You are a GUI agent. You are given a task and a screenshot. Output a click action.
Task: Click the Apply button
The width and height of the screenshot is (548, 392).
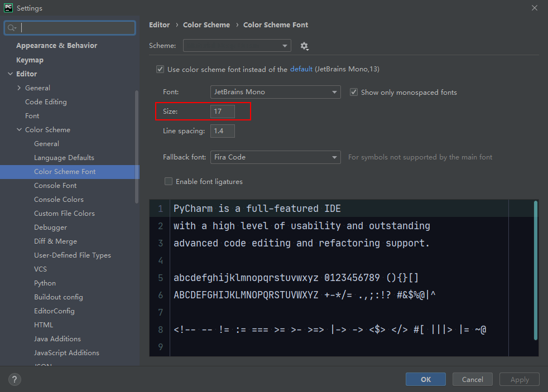[520, 379]
